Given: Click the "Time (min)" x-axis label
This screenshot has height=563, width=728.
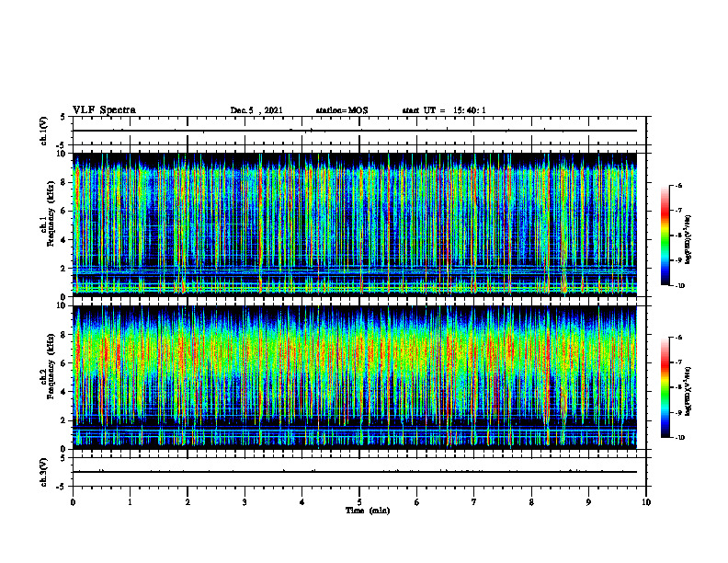Looking at the screenshot, I should 368,511.
